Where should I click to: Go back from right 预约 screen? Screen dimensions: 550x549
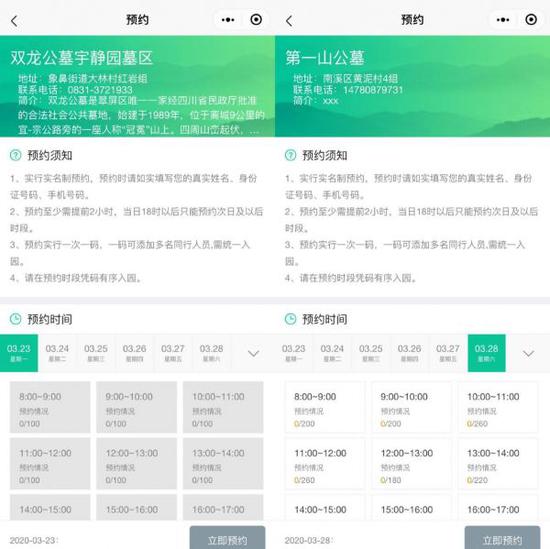coord(289,21)
